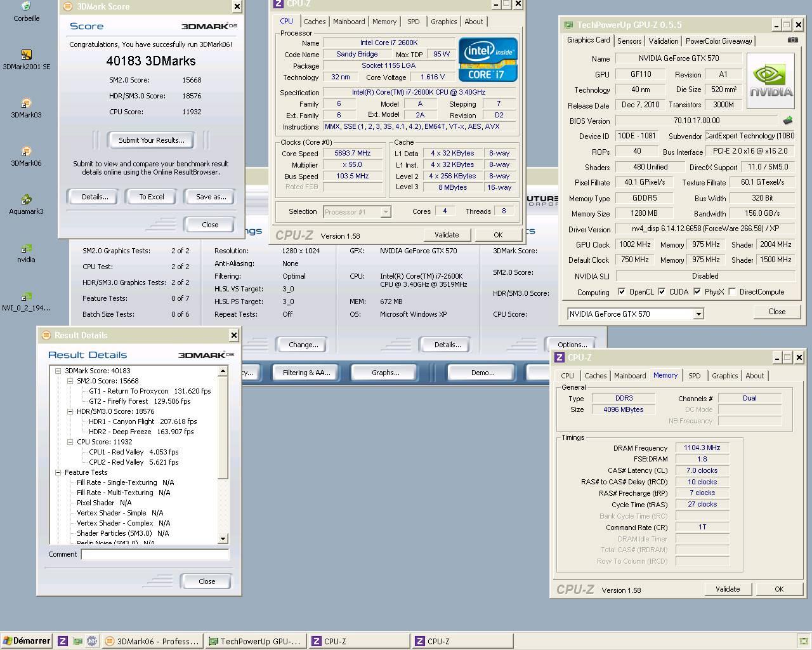Screen dimensions: 812x650
Task: Collapse the CPU Score: 11932 node
Action: coord(70,442)
